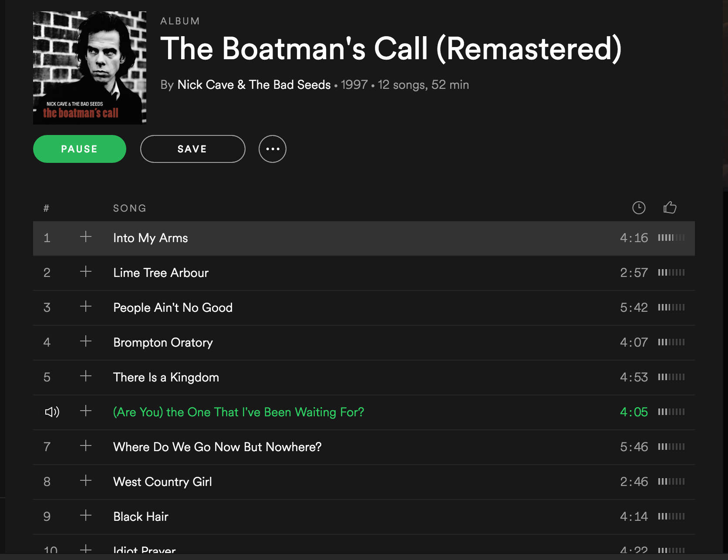Sort by duration using clock icon
This screenshot has height=560, width=728.
638,208
